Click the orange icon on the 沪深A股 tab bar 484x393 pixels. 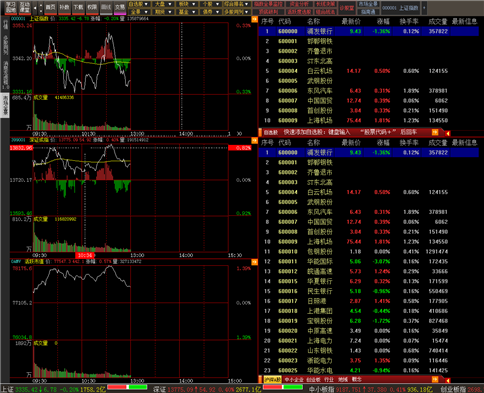435,379
